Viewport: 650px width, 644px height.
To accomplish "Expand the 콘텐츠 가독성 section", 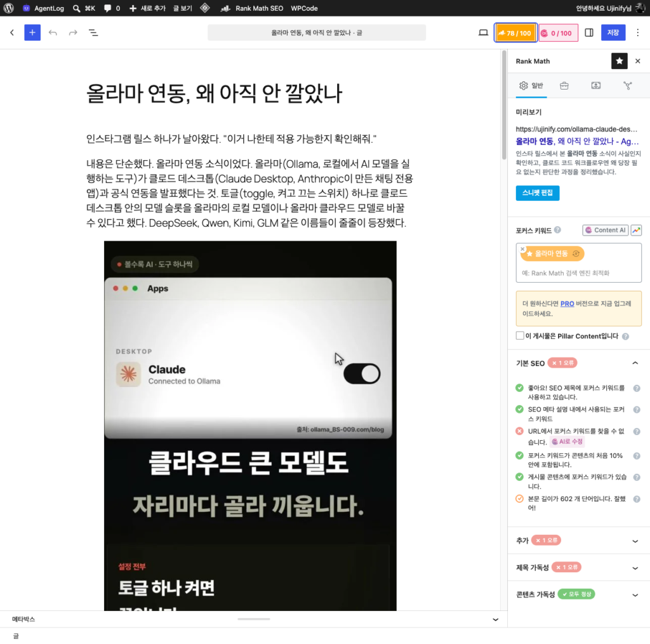I will tap(578, 594).
